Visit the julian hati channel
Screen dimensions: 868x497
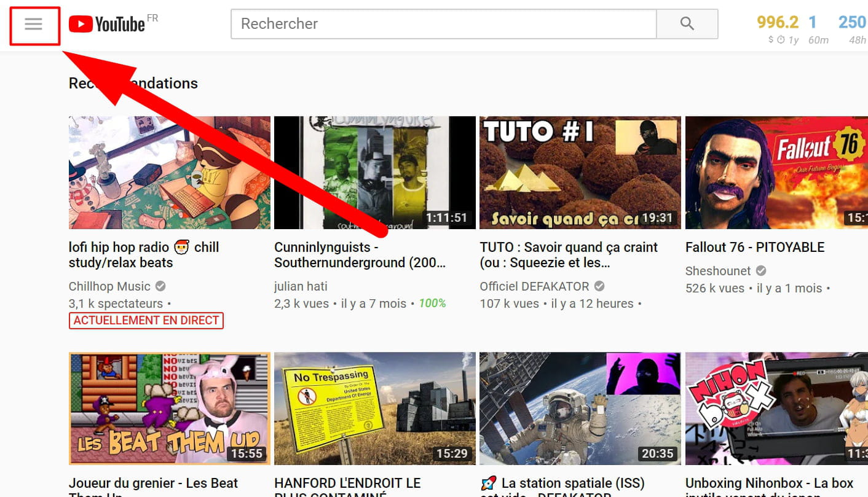click(x=301, y=286)
